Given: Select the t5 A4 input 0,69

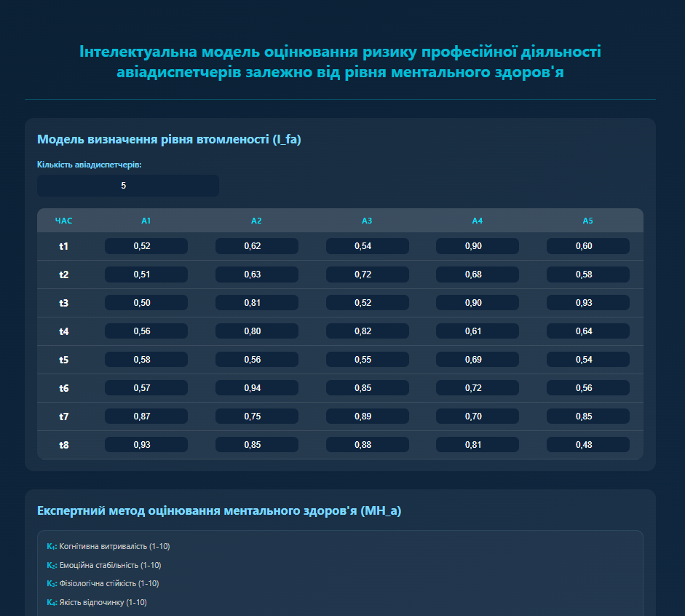Looking at the screenshot, I should click(x=478, y=360).
